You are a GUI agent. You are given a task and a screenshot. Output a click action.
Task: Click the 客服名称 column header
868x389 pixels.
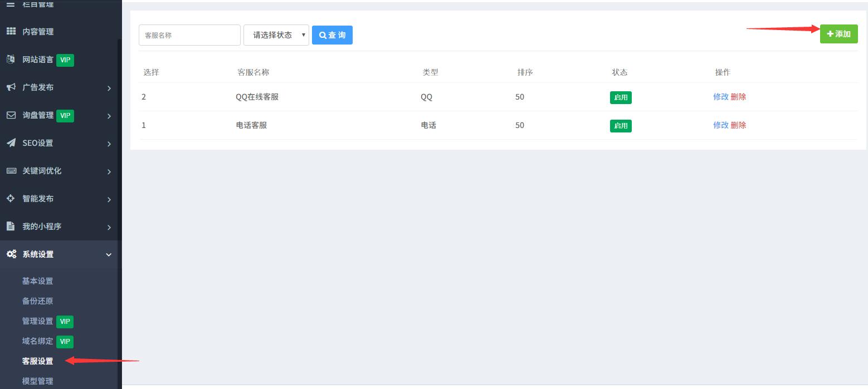point(253,72)
